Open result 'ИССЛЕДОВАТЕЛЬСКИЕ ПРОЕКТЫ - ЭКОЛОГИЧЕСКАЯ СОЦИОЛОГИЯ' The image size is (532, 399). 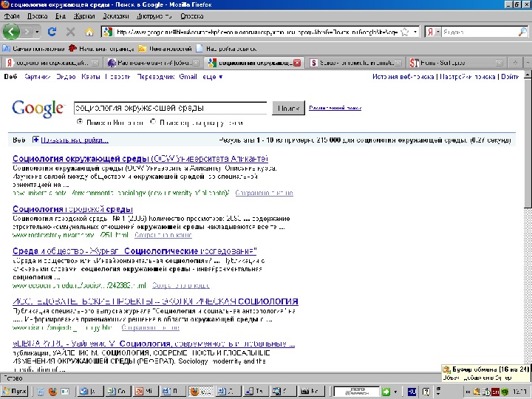(155, 301)
